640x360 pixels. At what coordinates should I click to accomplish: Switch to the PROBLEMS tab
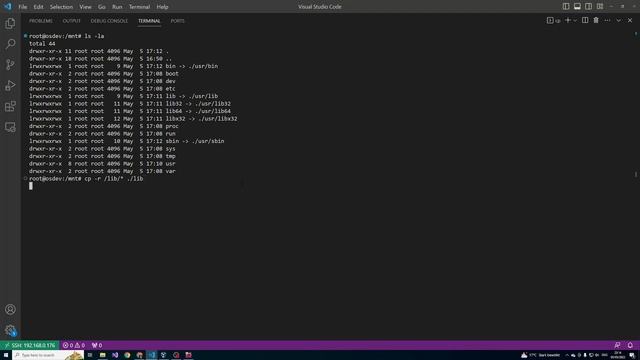tap(41, 21)
